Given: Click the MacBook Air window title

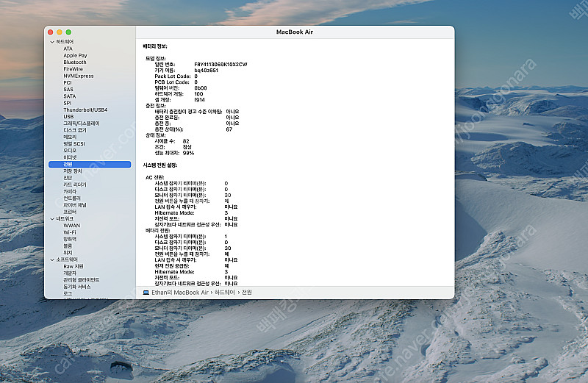Looking at the screenshot, I should click(x=295, y=32).
